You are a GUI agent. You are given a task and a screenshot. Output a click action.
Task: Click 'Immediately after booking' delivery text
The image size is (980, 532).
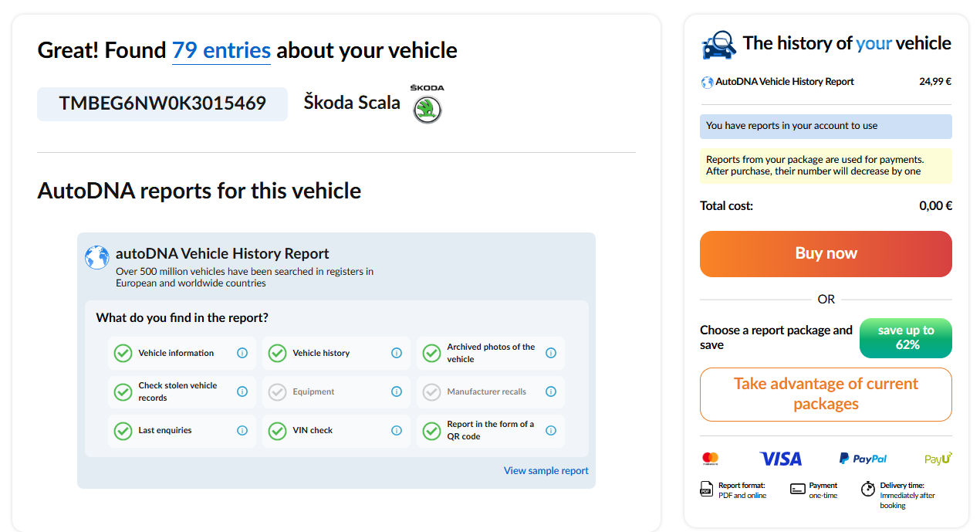[907, 500]
